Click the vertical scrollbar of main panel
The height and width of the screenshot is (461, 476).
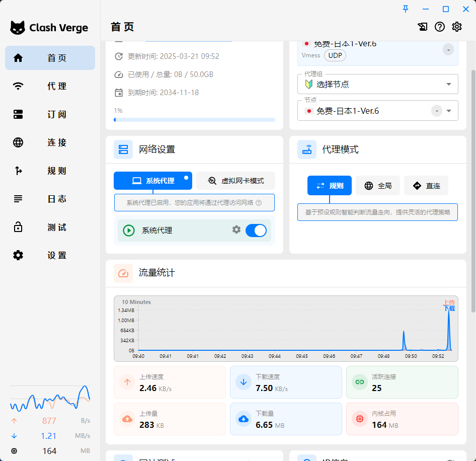click(x=473, y=191)
